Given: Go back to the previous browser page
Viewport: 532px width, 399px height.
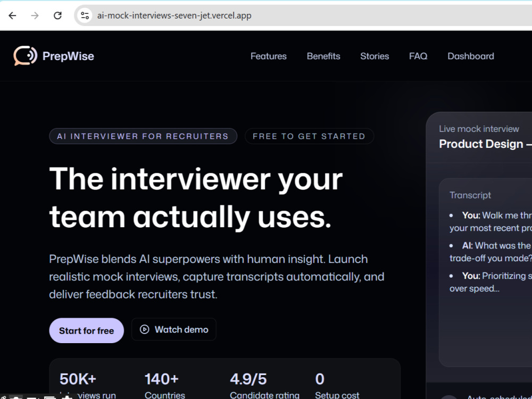Looking at the screenshot, I should [x=13, y=15].
